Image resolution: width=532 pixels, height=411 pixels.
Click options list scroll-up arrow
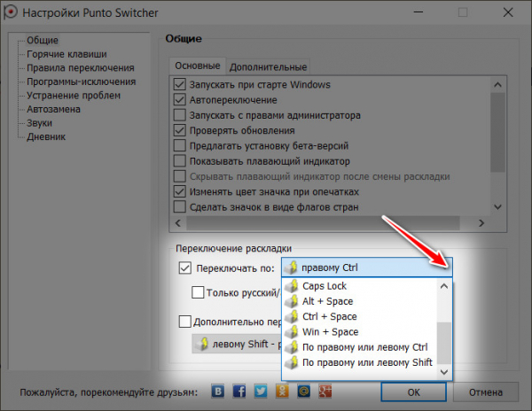click(497, 84)
